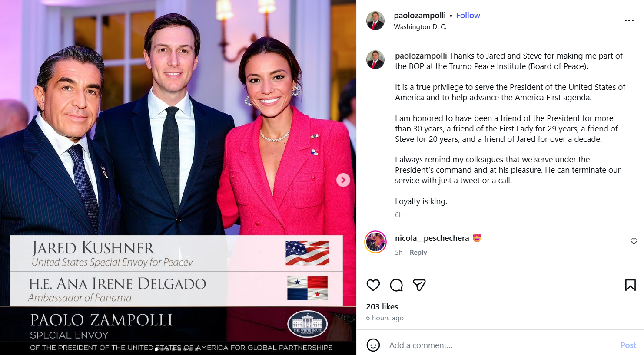
Task: Open nicola__peschechera's profile picture
Action: [x=375, y=242]
